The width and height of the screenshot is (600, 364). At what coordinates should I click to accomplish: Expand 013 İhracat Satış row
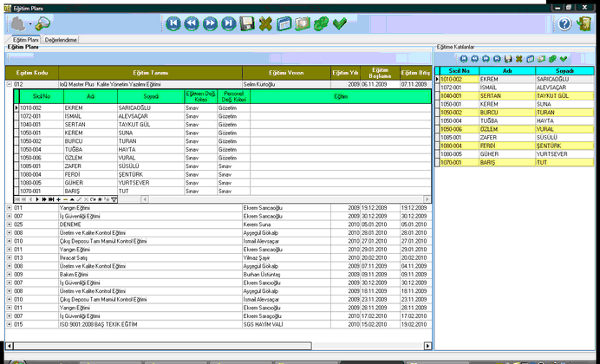(x=10, y=257)
